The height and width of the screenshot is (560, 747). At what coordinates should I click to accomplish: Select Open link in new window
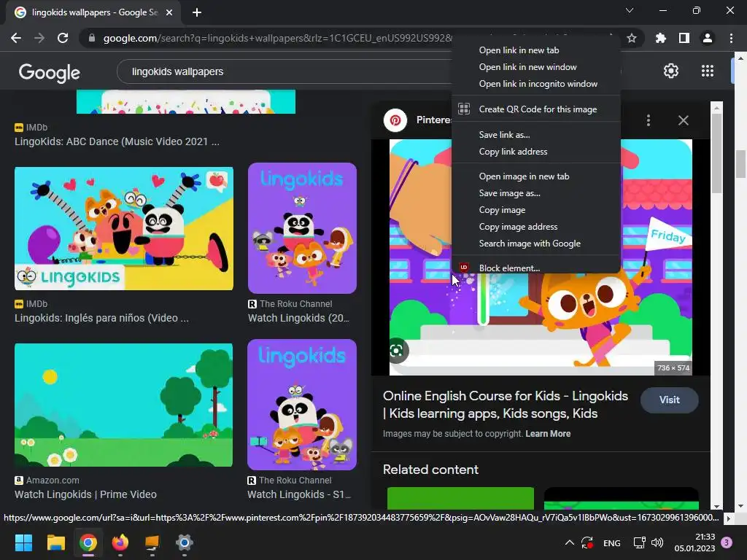click(x=536, y=66)
